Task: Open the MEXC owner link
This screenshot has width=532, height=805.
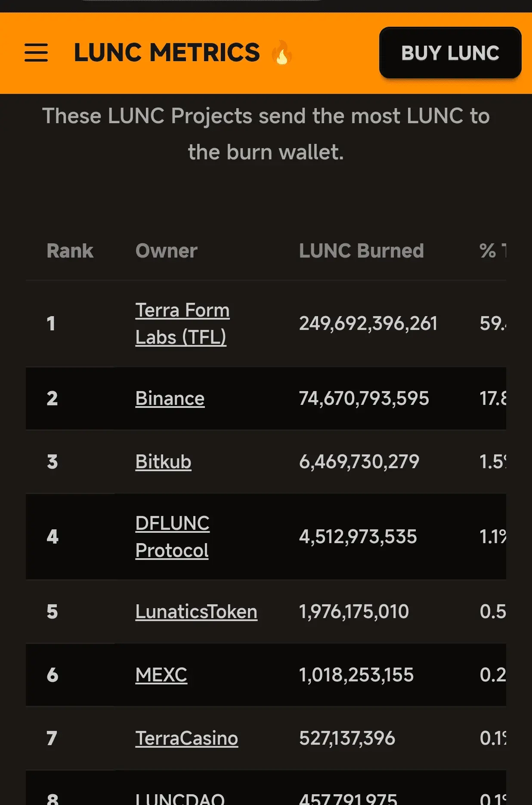Action: coord(161,675)
